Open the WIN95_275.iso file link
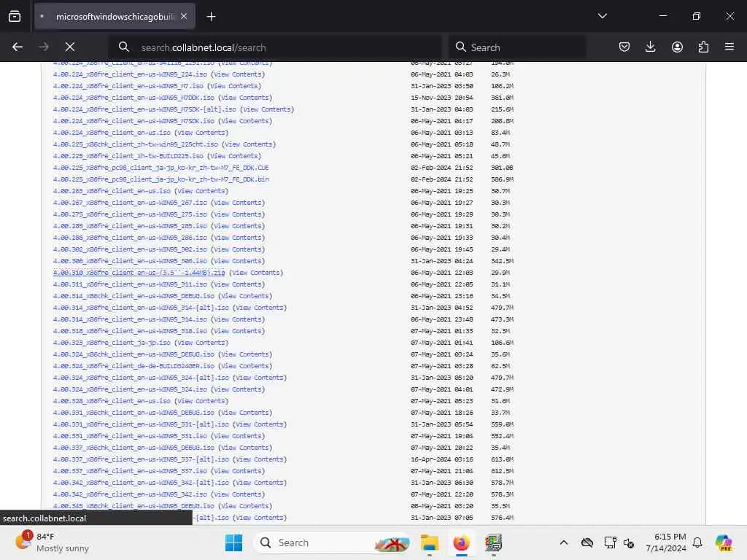The width and height of the screenshot is (747, 560). pos(130,214)
